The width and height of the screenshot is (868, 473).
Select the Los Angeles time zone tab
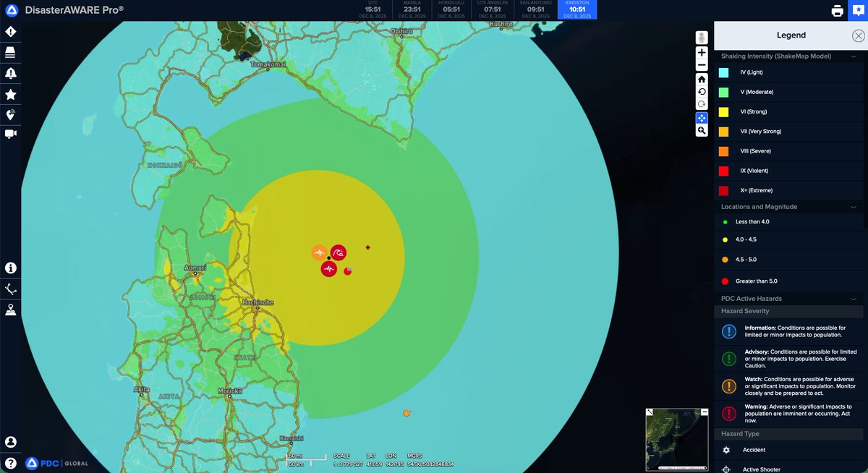point(493,9)
